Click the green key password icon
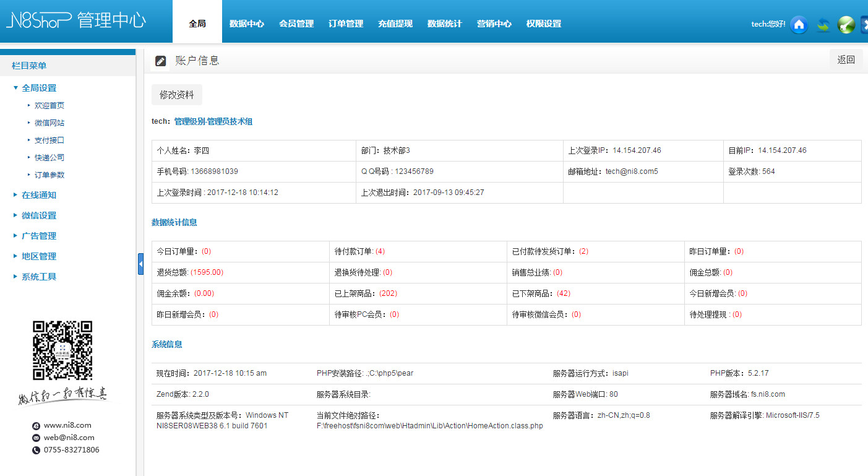868x476 pixels. point(846,25)
